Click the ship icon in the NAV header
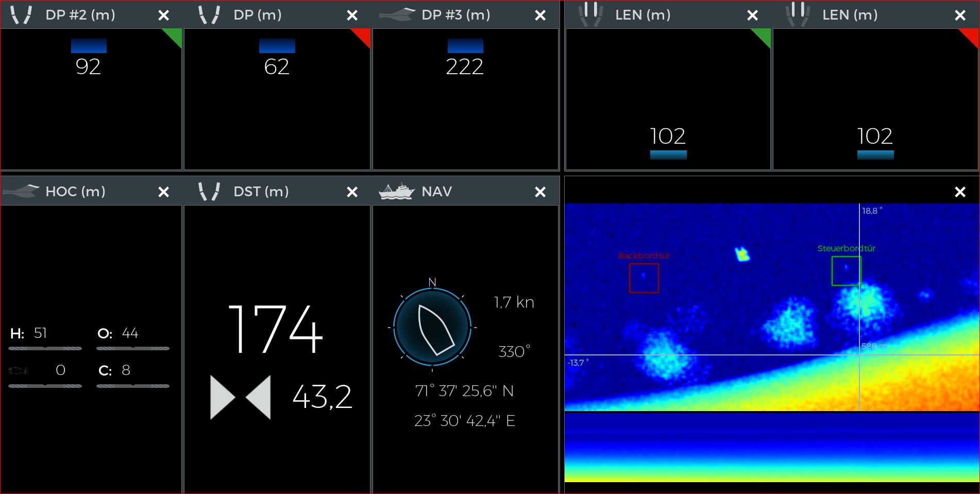Screen dimensions: 980x494 click(397, 192)
